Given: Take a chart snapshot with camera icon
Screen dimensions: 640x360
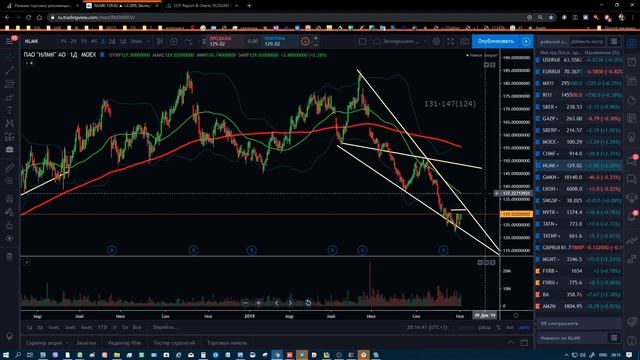Looking at the screenshot, I should click(464, 41).
